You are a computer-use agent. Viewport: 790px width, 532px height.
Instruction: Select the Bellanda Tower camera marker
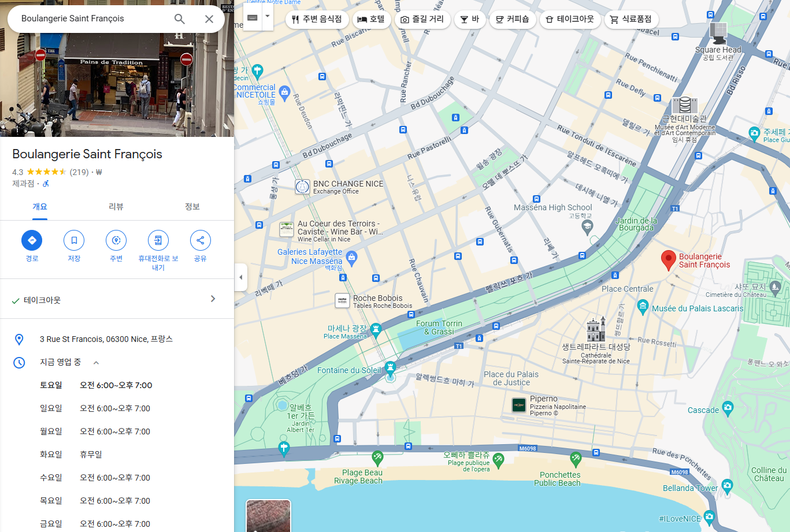pyautogui.click(x=727, y=486)
